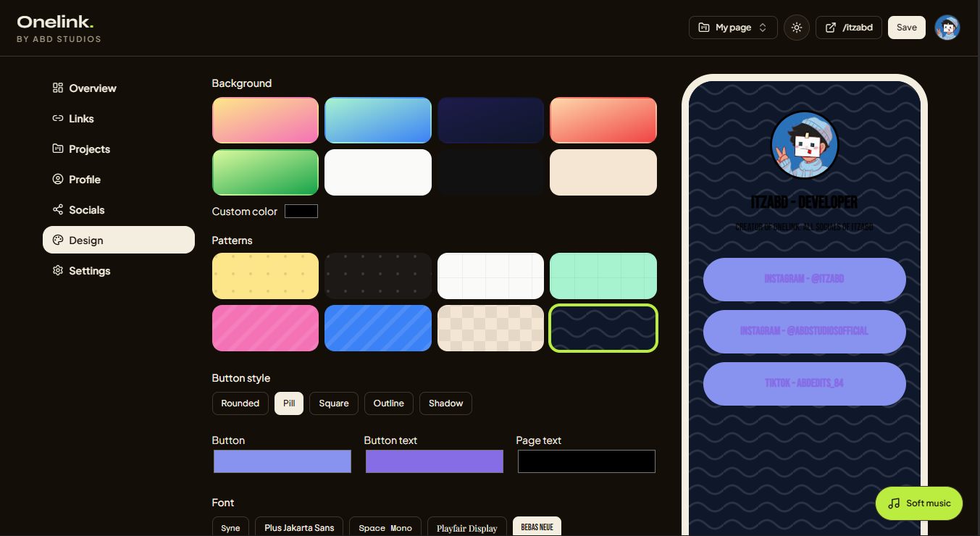The image size is (980, 536).
Task: Open the Links section
Action: [x=119, y=119]
